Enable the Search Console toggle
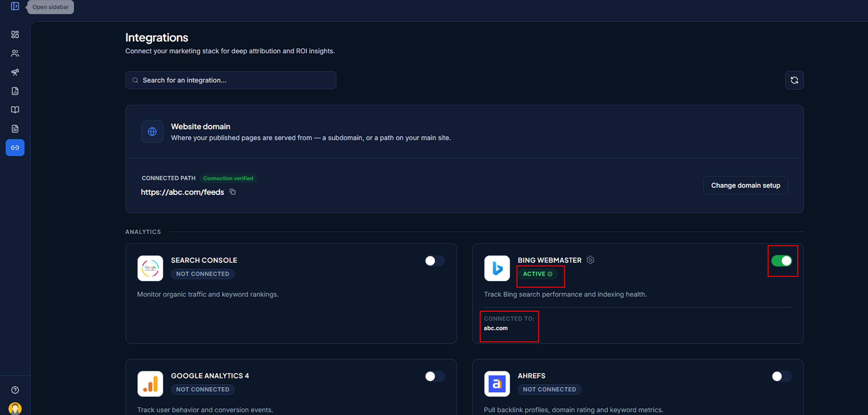This screenshot has height=415, width=868. [435, 261]
